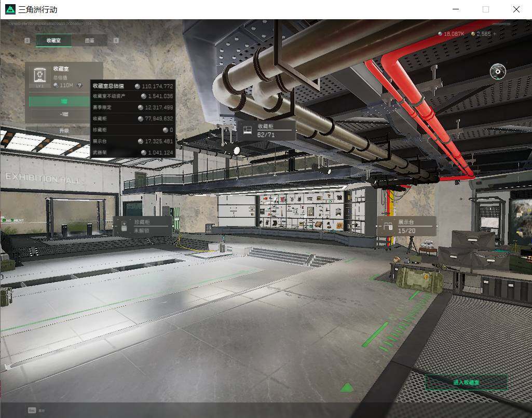Click the Delta Force app logo in title bar

[10, 9]
